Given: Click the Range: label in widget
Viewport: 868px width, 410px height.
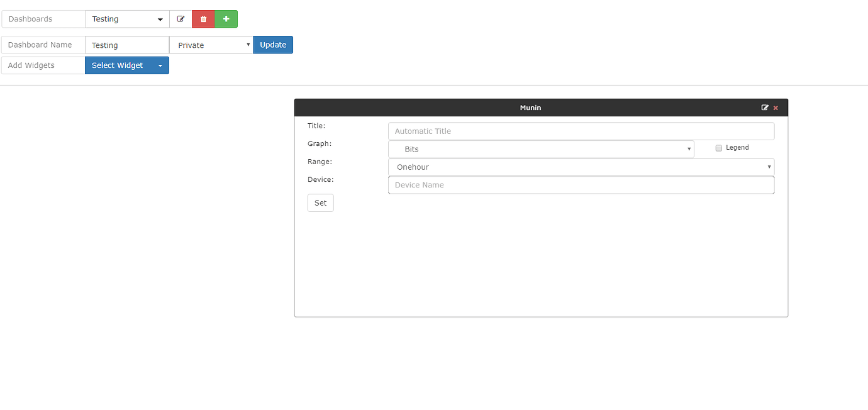Looking at the screenshot, I should tap(320, 162).
